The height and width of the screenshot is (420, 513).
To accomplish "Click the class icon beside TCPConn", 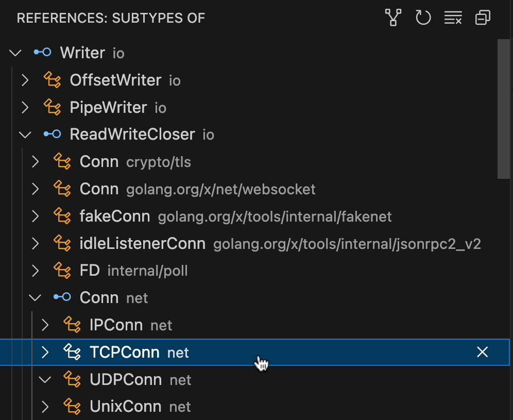I will [x=72, y=352].
